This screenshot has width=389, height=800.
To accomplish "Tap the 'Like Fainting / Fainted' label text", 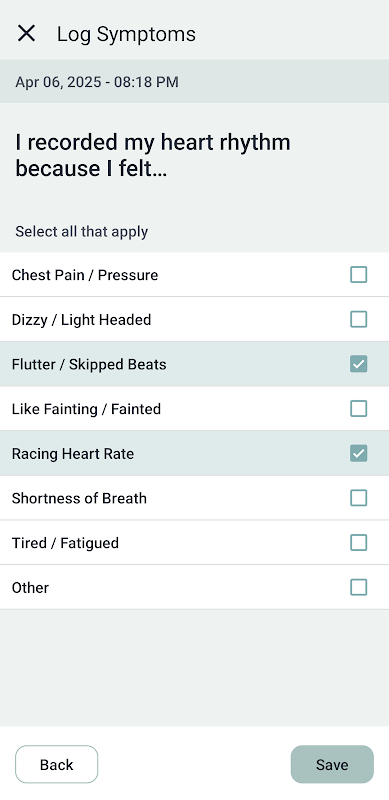I will [86, 409].
